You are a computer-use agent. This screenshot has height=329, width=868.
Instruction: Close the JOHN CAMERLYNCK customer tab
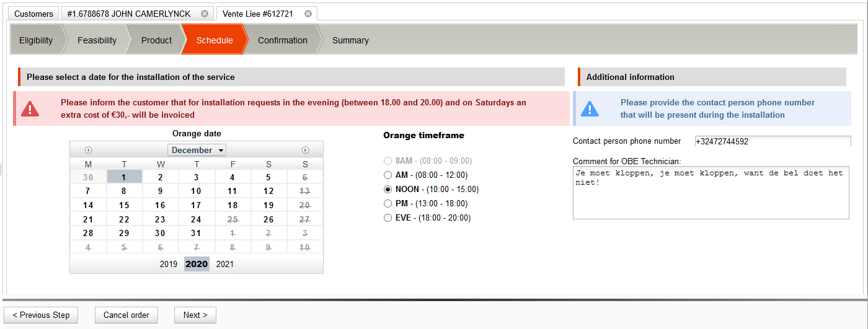coord(205,14)
